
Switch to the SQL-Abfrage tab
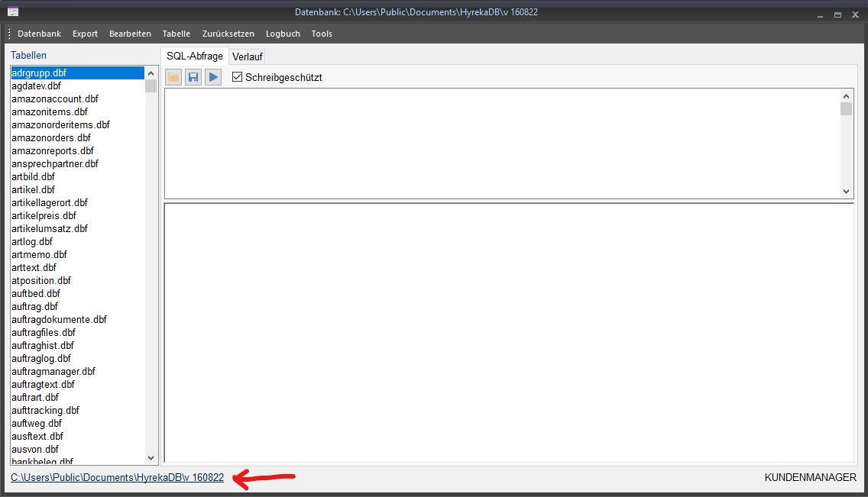click(195, 56)
